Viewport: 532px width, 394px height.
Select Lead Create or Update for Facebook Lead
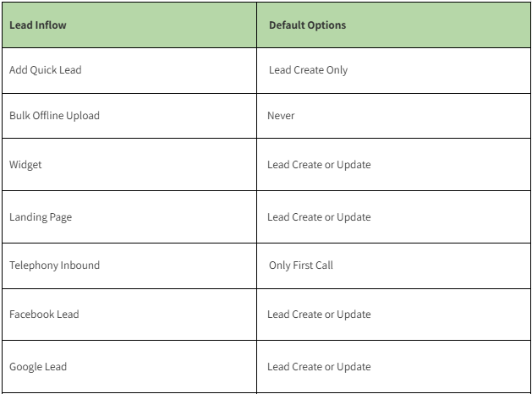[319, 315]
